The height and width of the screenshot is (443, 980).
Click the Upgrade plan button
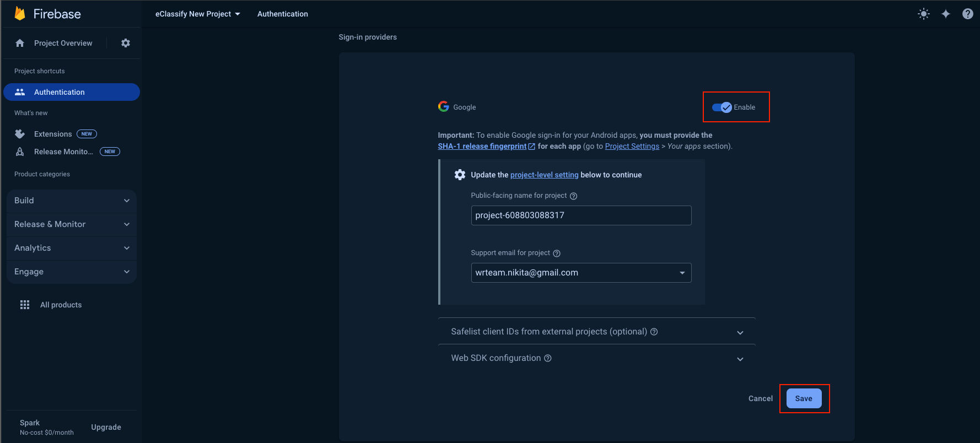click(x=106, y=427)
